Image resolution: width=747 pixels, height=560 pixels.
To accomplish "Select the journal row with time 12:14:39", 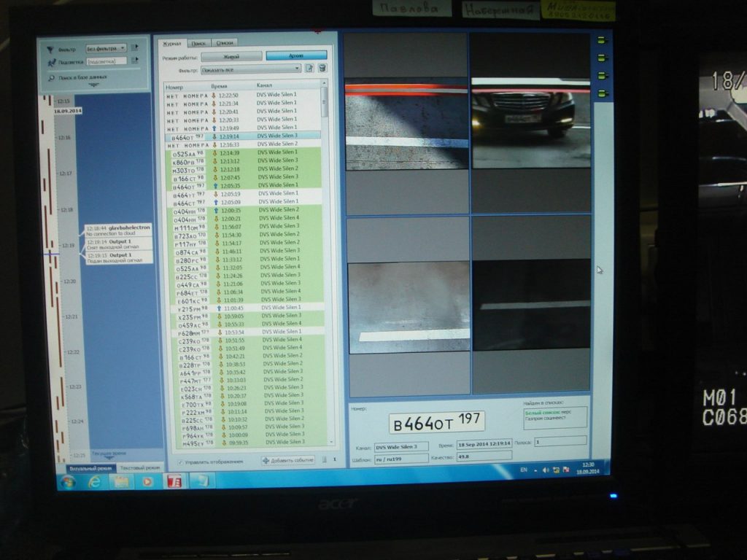I will point(244,153).
